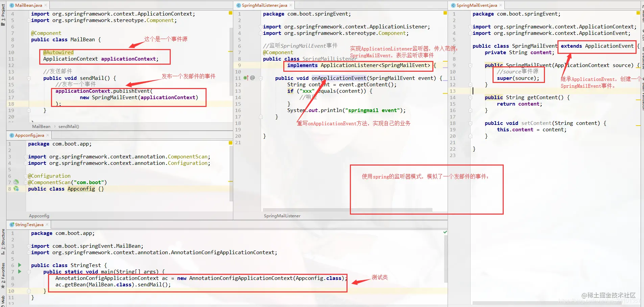Image resolution: width=644 pixels, height=307 pixels.
Task: Fold the imports in Appconfig.java
Action: pyautogui.click(x=26, y=157)
